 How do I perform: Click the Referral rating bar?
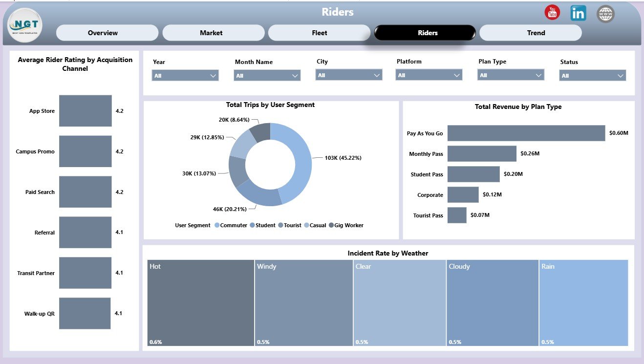86,233
